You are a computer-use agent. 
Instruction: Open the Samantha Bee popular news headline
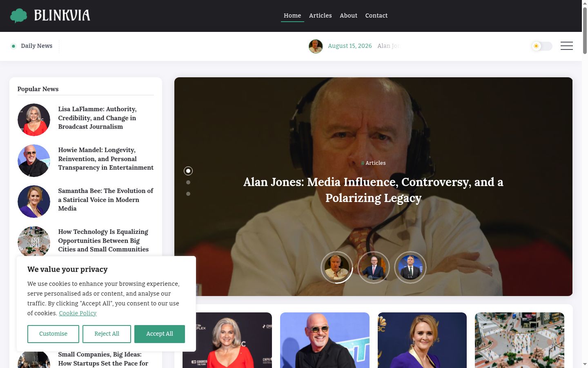(106, 200)
